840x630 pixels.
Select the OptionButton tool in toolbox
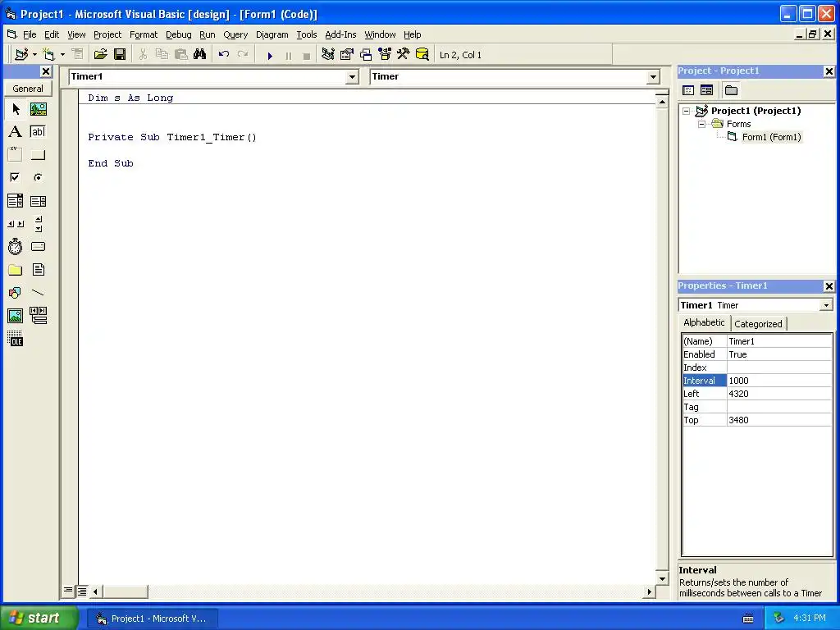[38, 177]
